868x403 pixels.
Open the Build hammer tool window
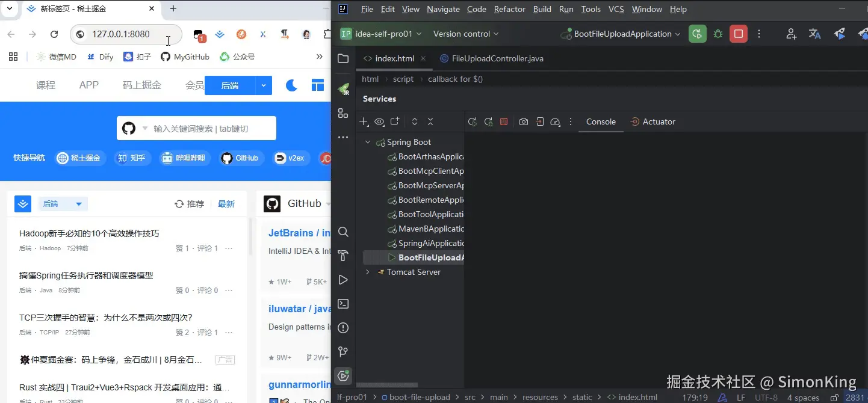point(343,256)
